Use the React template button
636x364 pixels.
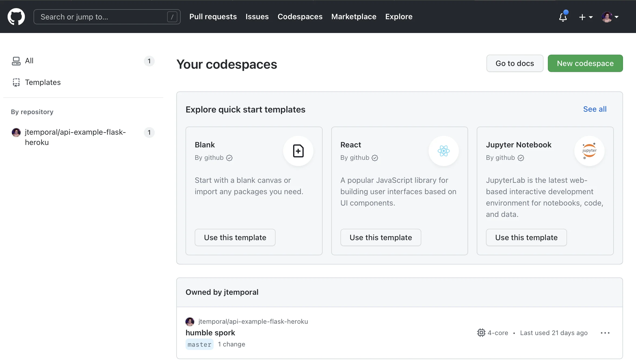click(x=380, y=237)
